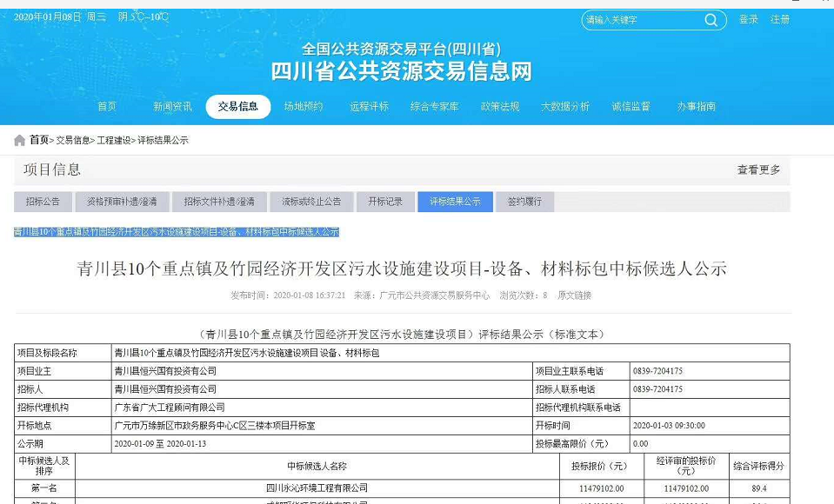Open the 登录 login link

(x=748, y=20)
